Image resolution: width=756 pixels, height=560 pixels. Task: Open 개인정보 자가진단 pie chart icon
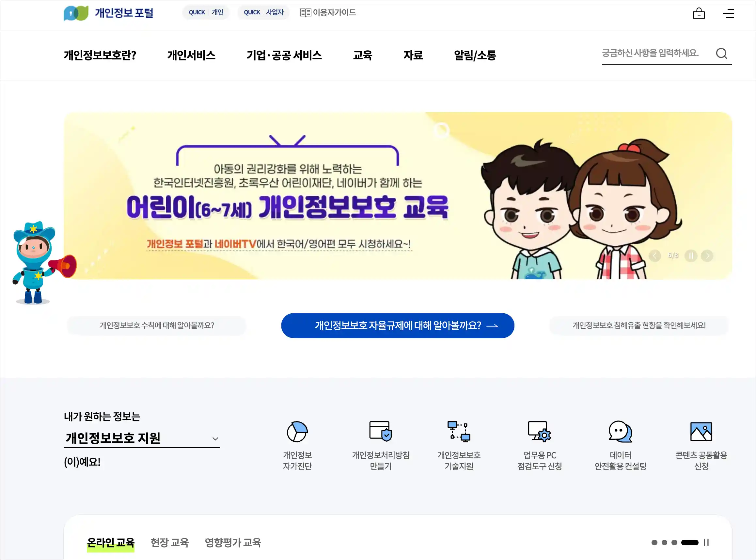[297, 432]
